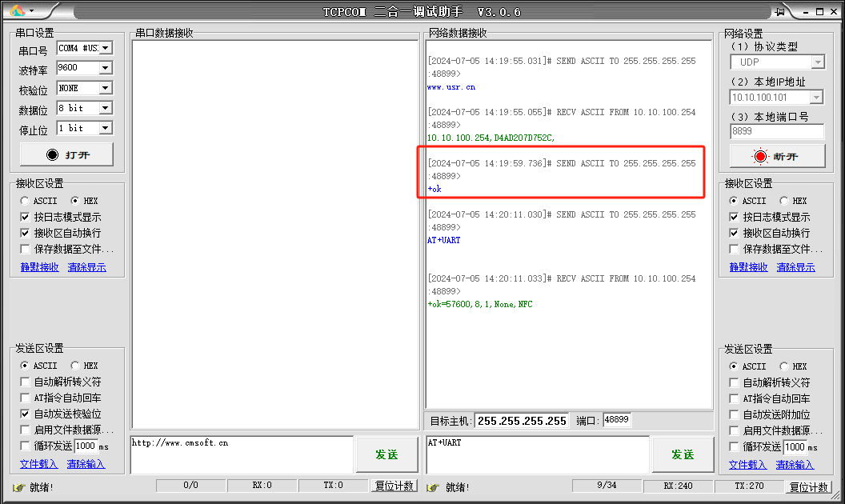Click the 10.10.100.254,D4AD207D752C response line
845x504 pixels.
pyautogui.click(x=491, y=138)
